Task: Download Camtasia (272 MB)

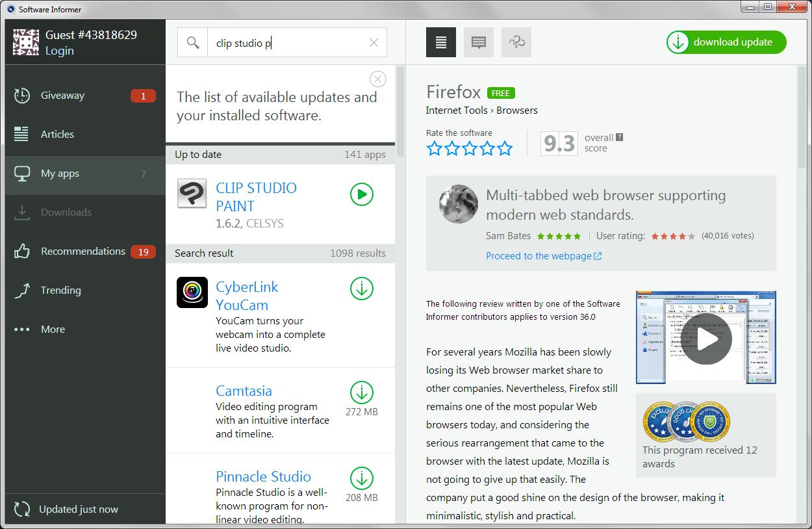Action: point(362,393)
